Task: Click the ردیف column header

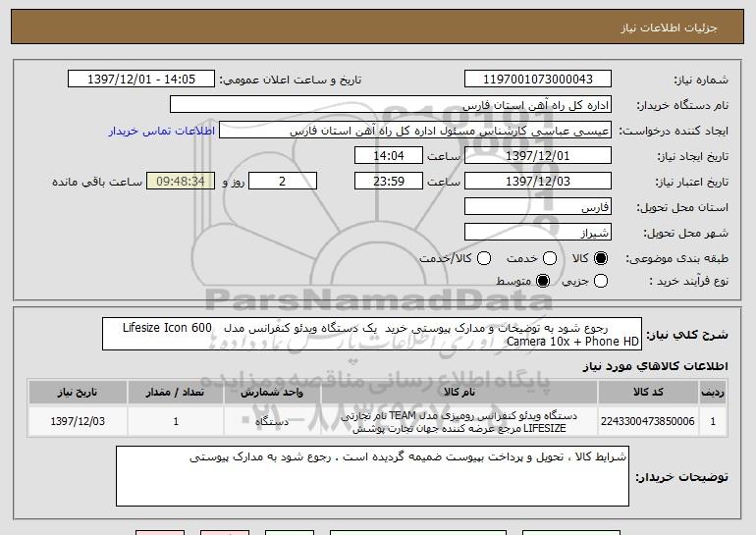Action: click(713, 393)
